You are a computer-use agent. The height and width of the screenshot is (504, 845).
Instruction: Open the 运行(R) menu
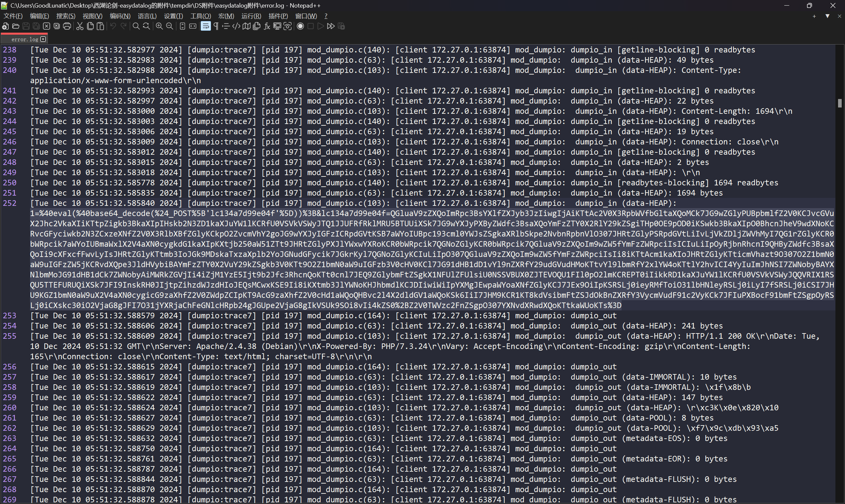coord(251,16)
